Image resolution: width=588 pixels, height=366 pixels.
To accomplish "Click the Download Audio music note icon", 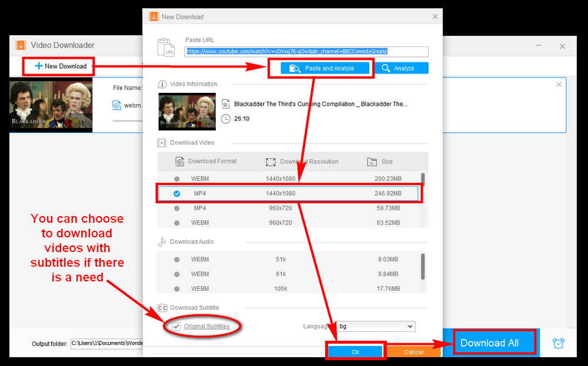I will pyautogui.click(x=162, y=242).
